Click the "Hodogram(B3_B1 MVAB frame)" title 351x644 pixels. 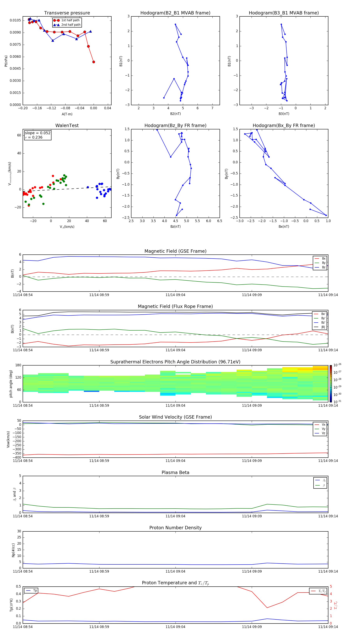pyautogui.click(x=284, y=13)
